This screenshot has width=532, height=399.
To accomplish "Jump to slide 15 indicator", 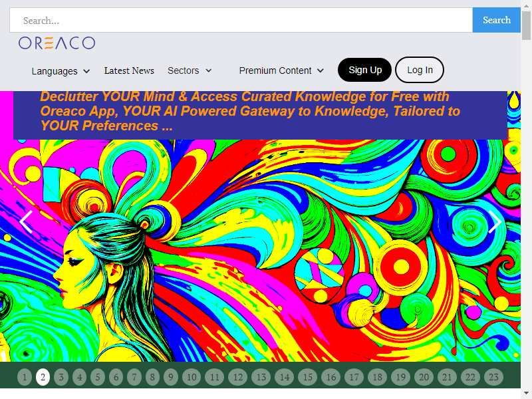I will [x=307, y=377].
